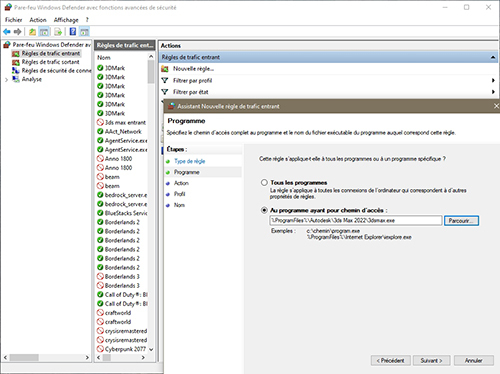Image resolution: width=500 pixels, height=374 pixels.
Task: Click Annuler to cancel the wizard
Action: (x=474, y=360)
